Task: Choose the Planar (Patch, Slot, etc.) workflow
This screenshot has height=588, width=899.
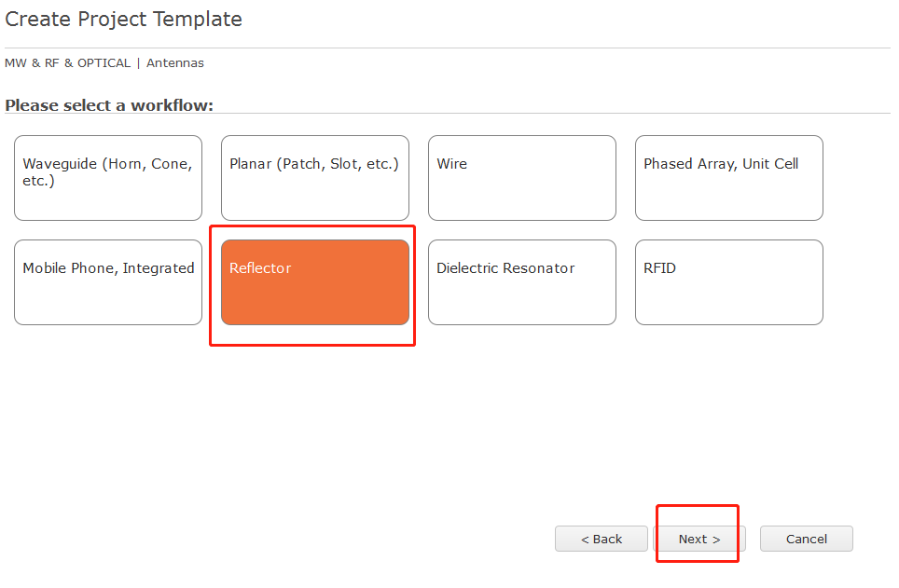Action: [x=315, y=178]
